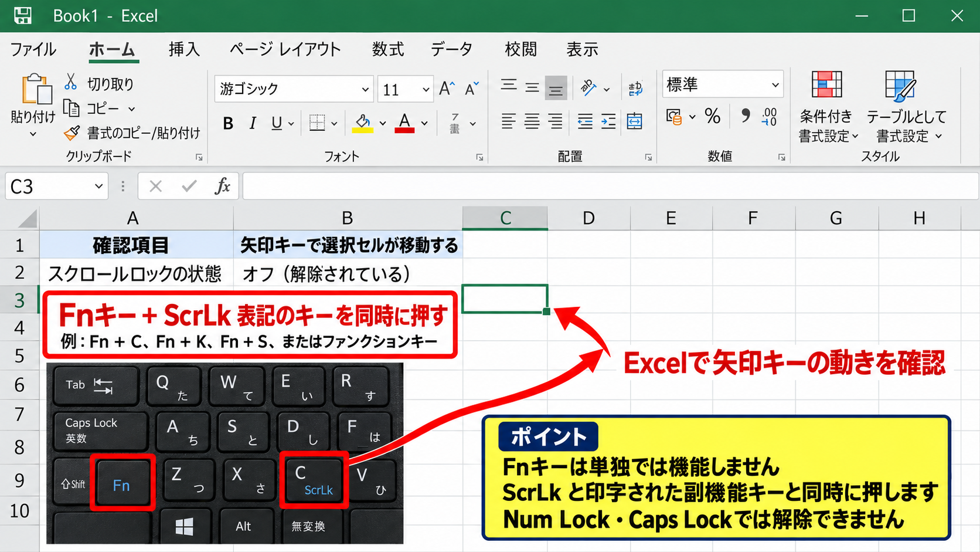Click 書式のコピー/貼り付け button label
Viewport: 980px width, 552px height.
point(144,133)
